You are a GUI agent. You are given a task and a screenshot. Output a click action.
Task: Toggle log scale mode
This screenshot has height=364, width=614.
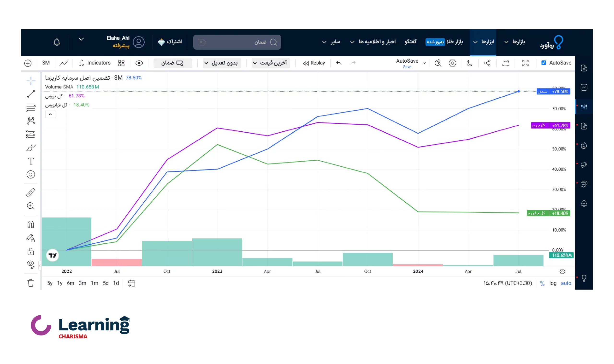(553, 283)
